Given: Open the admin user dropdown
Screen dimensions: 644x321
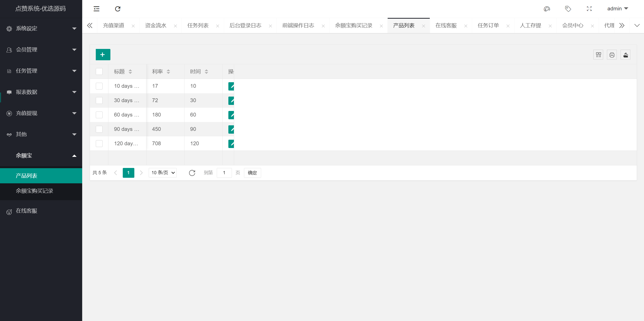Looking at the screenshot, I should click(617, 9).
